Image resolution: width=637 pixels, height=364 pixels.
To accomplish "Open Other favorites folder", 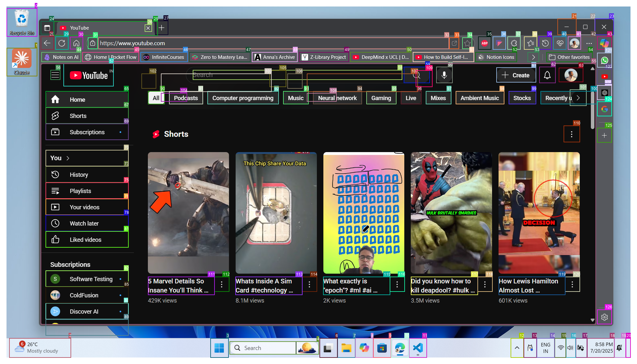I will 569,57.
